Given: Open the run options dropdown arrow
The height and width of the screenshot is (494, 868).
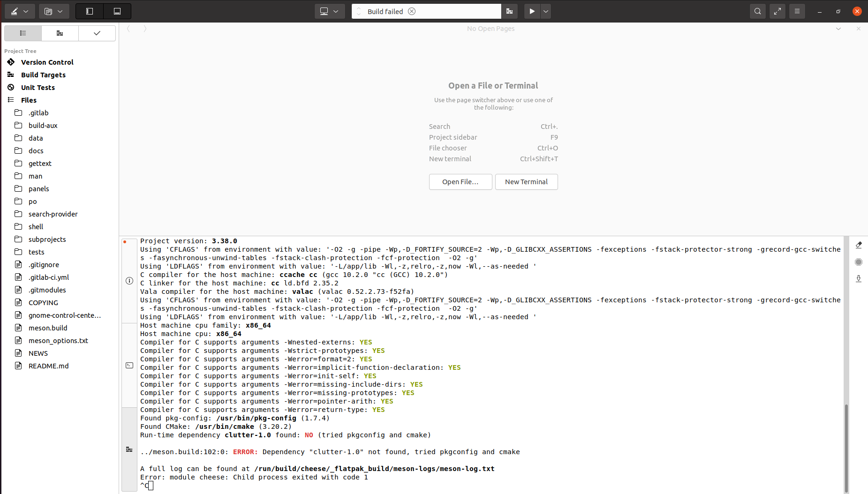Looking at the screenshot, I should click(x=545, y=11).
